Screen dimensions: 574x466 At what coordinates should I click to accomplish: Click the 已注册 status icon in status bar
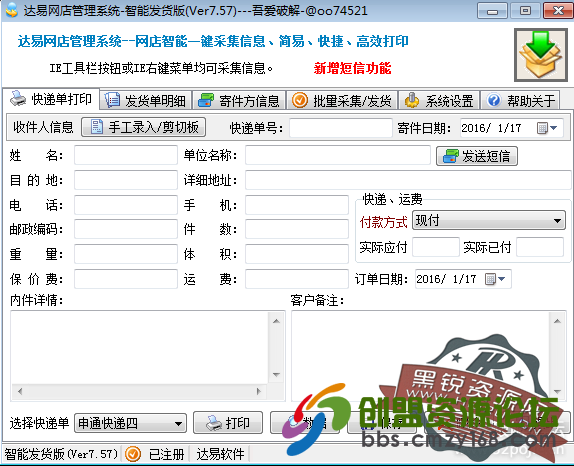(133, 454)
